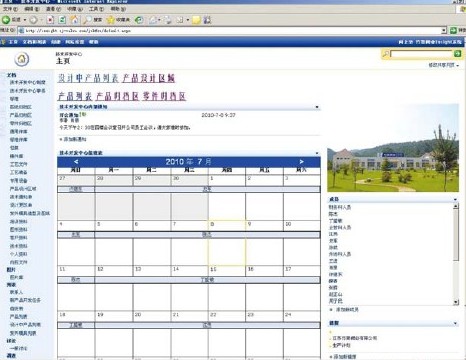Click the site search input field

click(x=421, y=54)
